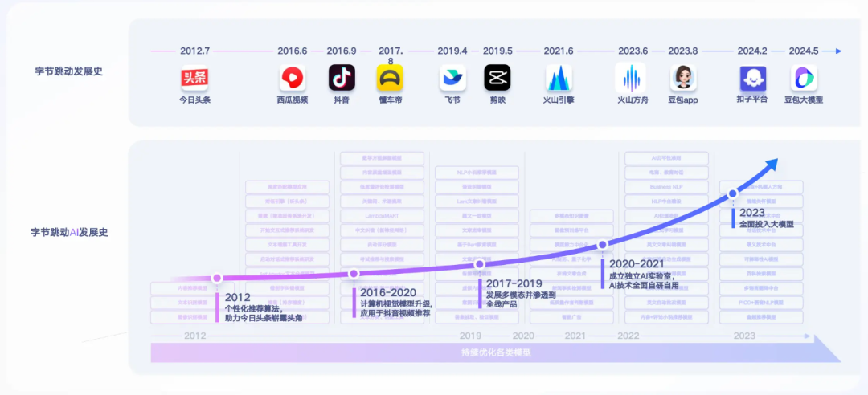Click the 火山引擎 mountain icon
The height and width of the screenshot is (395, 868).
559,77
